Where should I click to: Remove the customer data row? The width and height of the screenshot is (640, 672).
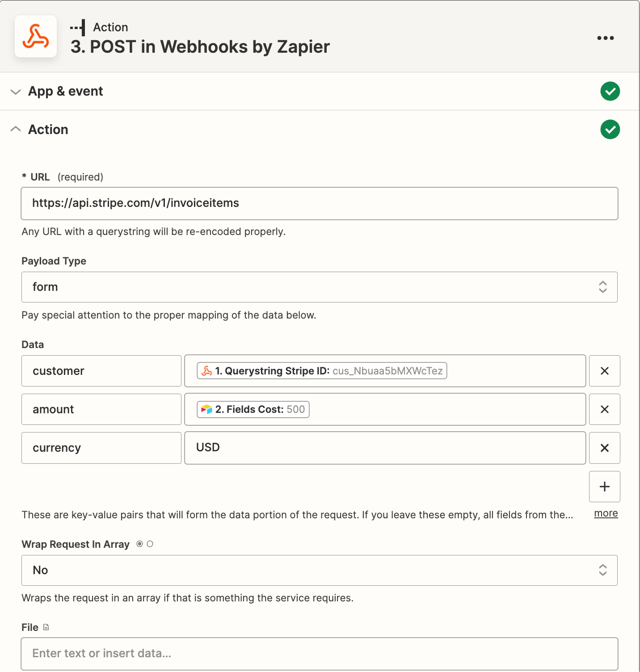tap(605, 371)
